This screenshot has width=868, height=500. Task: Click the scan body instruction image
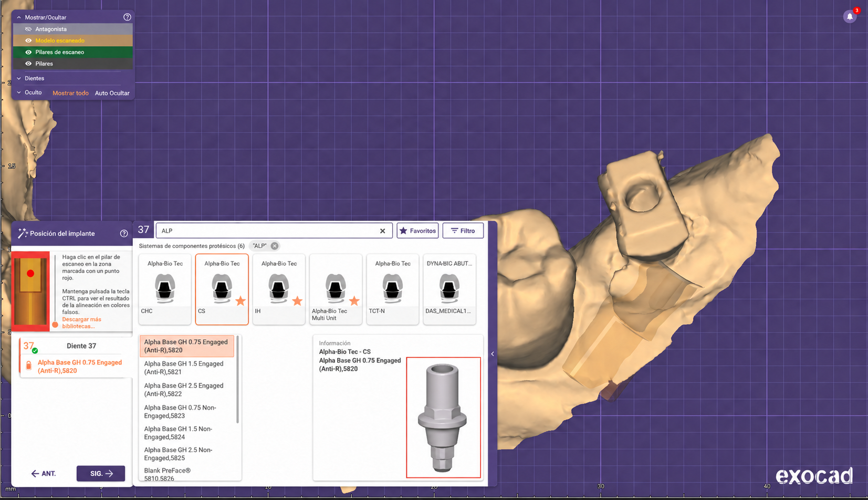[x=30, y=291]
